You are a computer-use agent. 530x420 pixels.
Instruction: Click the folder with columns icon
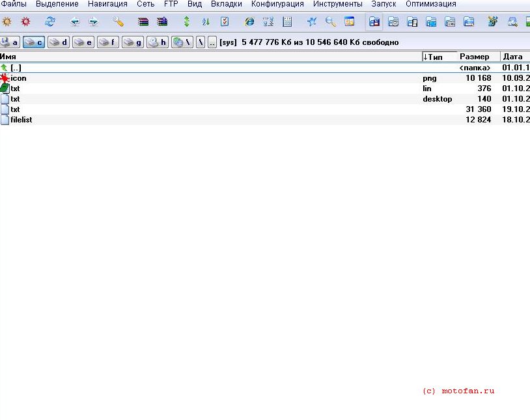(x=412, y=22)
